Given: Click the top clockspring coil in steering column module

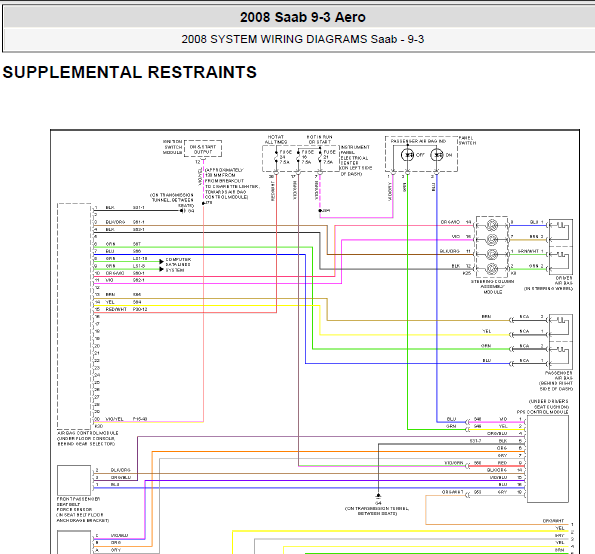Looking at the screenshot, I should click(492, 225).
